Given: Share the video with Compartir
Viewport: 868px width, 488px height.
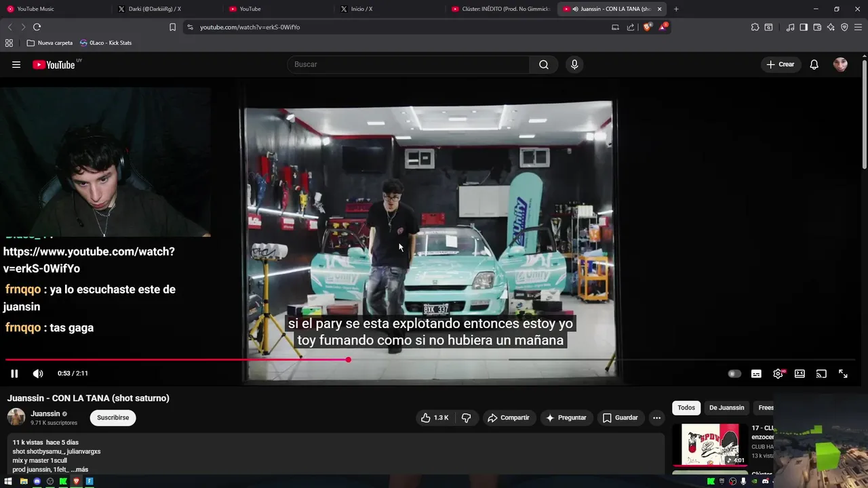Looking at the screenshot, I should [x=508, y=418].
